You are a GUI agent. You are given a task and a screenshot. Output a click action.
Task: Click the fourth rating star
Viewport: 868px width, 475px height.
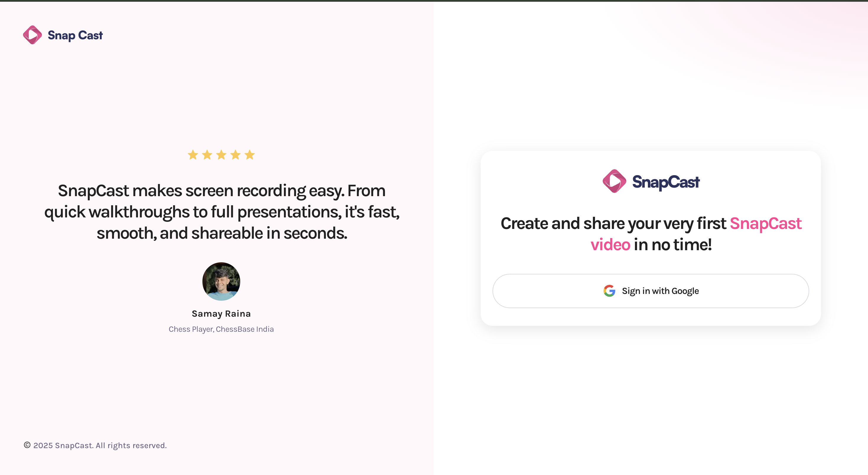pyautogui.click(x=235, y=155)
